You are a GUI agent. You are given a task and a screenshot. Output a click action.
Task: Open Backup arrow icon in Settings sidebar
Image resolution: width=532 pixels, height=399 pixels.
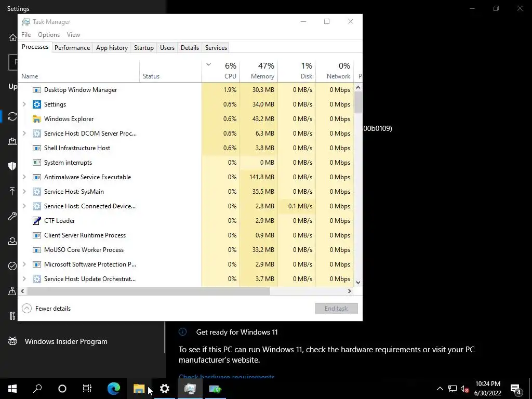tap(12, 191)
